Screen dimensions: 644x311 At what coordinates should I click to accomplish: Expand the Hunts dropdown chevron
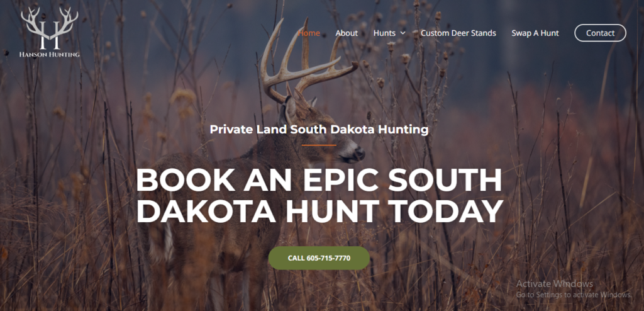(402, 33)
